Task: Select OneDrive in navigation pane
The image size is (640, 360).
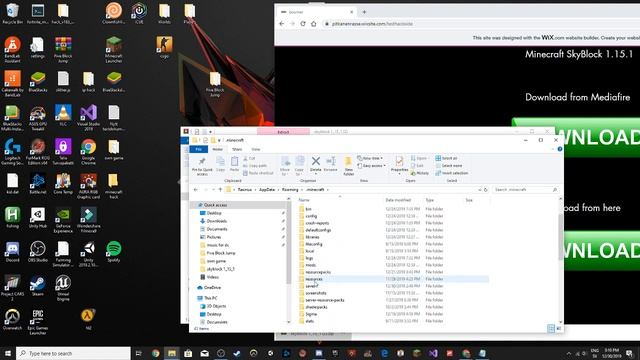Action: 212,288
